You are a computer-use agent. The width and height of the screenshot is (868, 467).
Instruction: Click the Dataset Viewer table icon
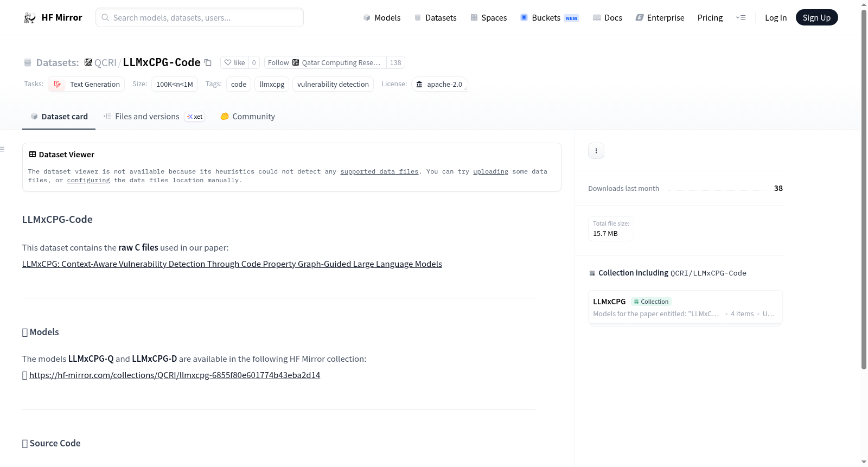[x=33, y=155]
